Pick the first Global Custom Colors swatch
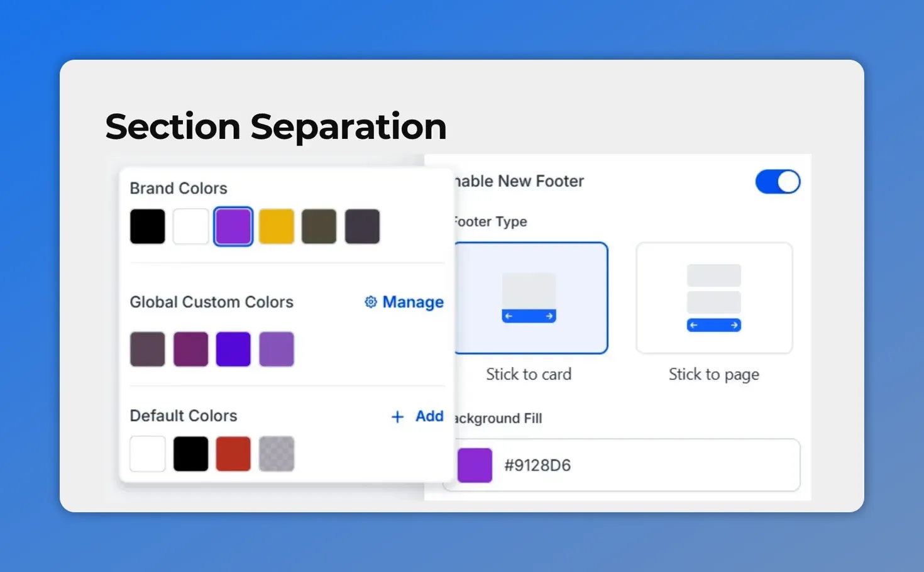Image resolution: width=924 pixels, height=572 pixels. coord(147,349)
